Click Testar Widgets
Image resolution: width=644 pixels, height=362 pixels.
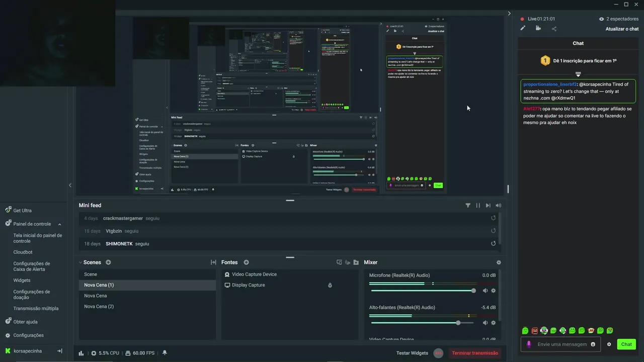tap(412, 353)
